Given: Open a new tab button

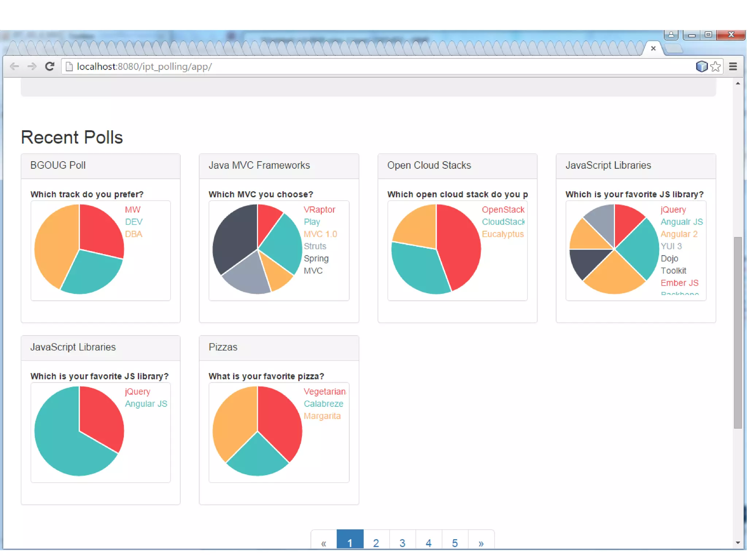Looking at the screenshot, I should pos(674,49).
